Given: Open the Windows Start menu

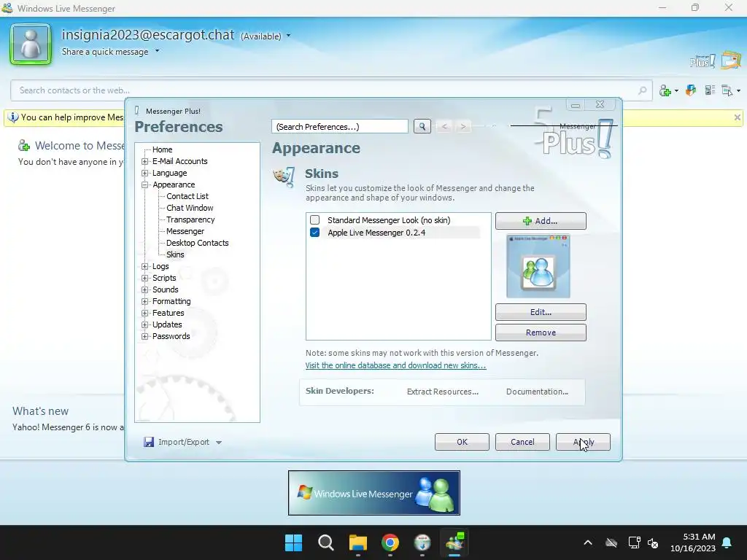Looking at the screenshot, I should click(293, 542).
